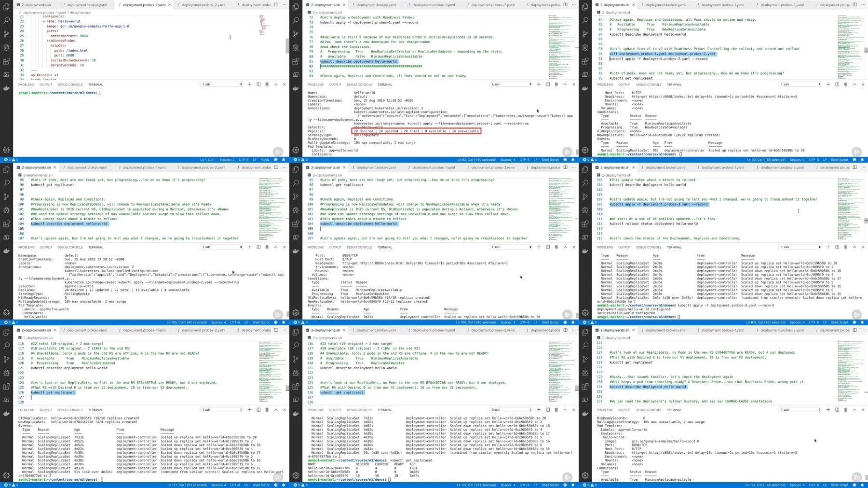Open notifications bell in window showing Ln 109
This screenshot has height=488, width=868.
[x=862, y=322]
